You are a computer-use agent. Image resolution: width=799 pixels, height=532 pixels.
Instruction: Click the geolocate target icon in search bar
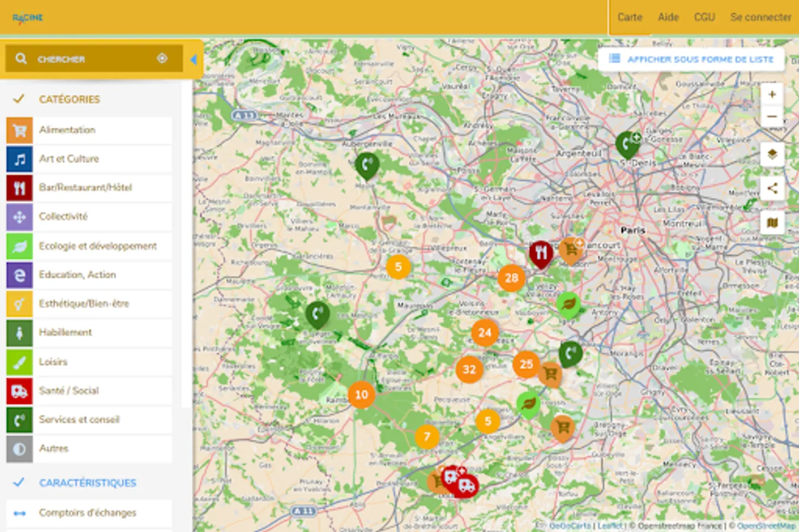click(x=162, y=59)
